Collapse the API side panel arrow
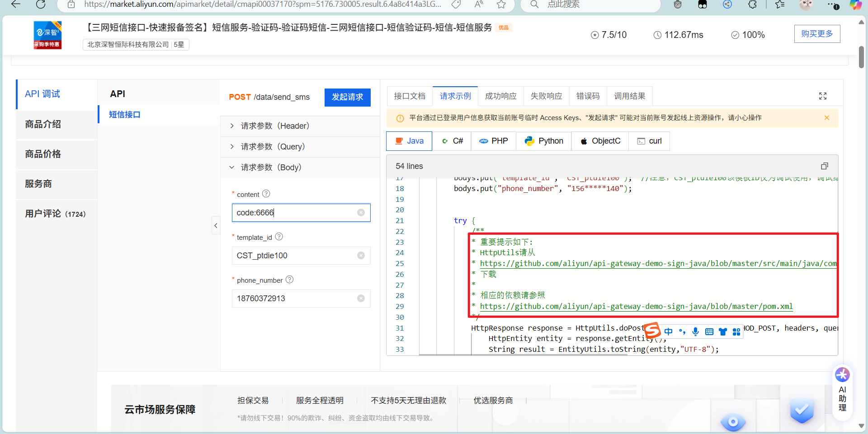 click(216, 225)
